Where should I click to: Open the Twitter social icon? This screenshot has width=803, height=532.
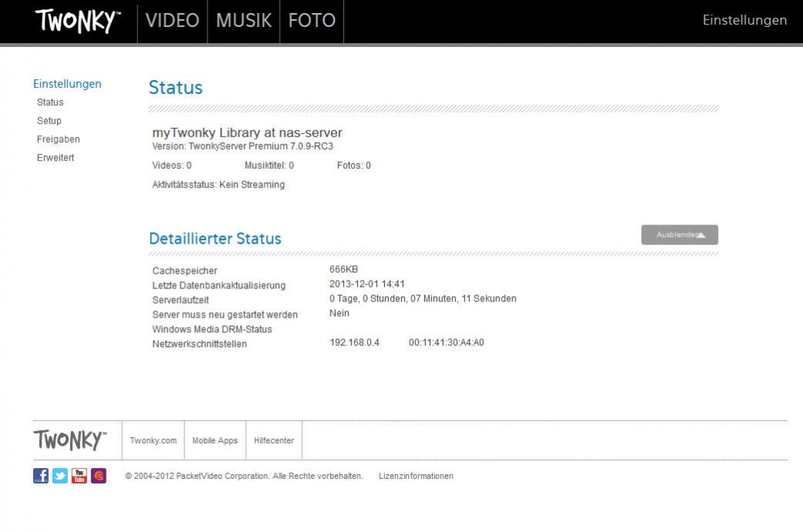60,476
